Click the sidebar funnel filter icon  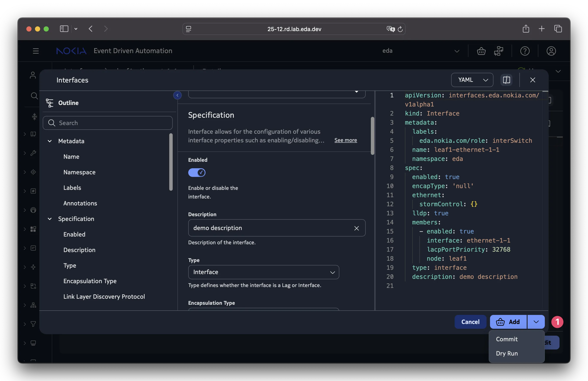tap(33, 324)
